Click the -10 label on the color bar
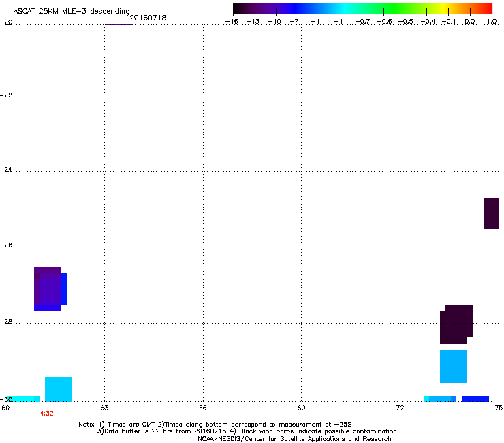The image size is (504, 443). click(274, 22)
